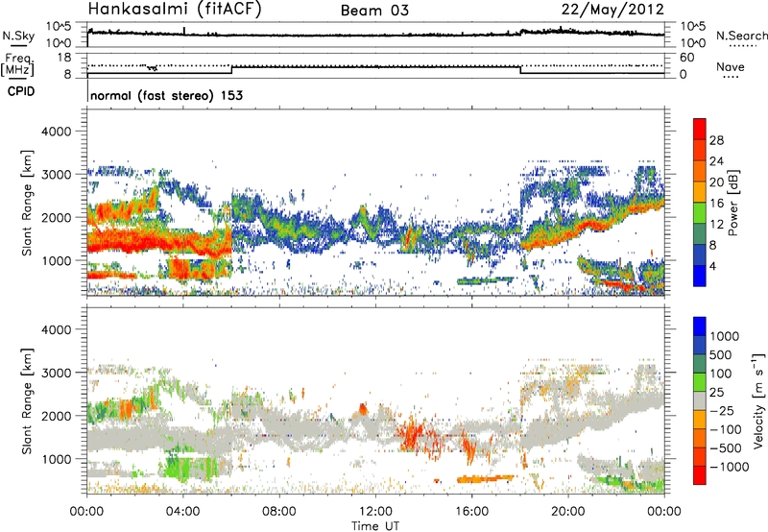The image size is (768, 532).
Task: Click the orange velocity streak near 16:00
Action: click(485, 478)
